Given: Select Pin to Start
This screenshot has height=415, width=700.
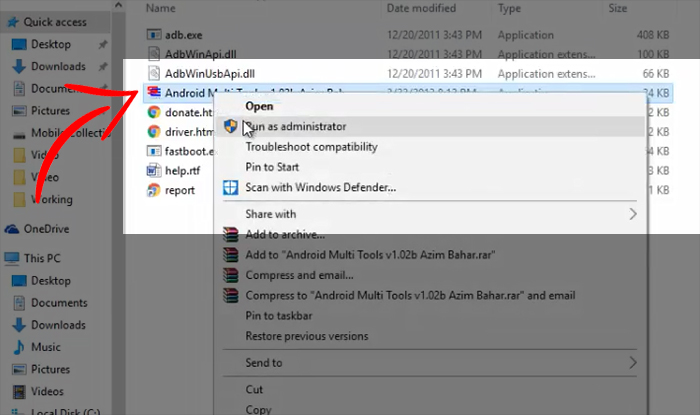Looking at the screenshot, I should pos(272,167).
